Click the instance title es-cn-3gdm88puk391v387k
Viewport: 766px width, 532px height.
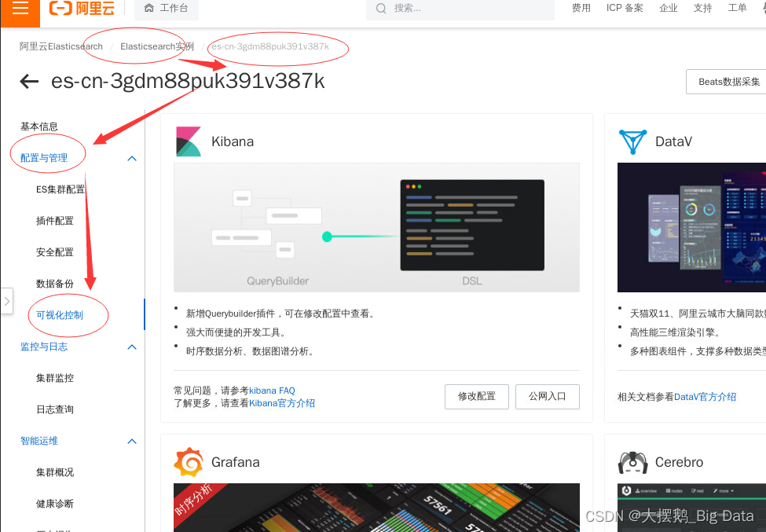pos(188,81)
